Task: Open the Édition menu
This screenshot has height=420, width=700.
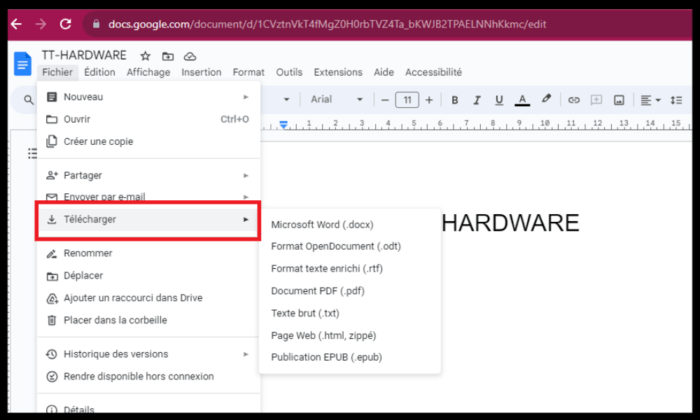Action: 100,72
